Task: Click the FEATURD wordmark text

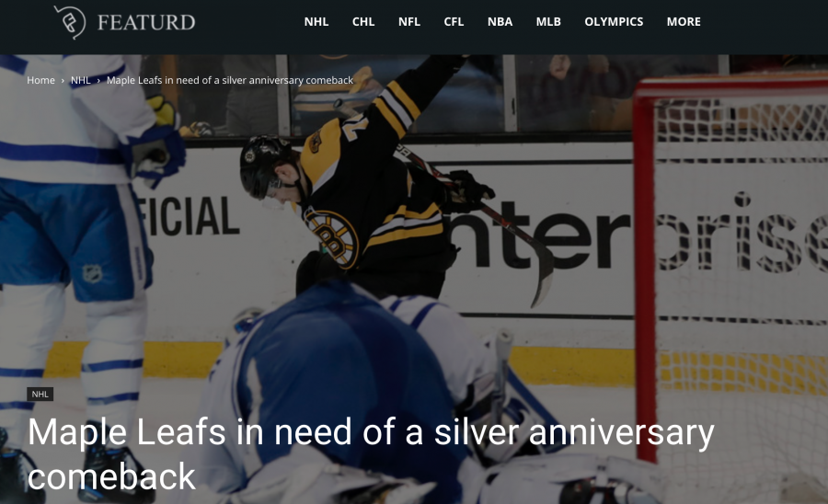Action: pyautogui.click(x=146, y=22)
